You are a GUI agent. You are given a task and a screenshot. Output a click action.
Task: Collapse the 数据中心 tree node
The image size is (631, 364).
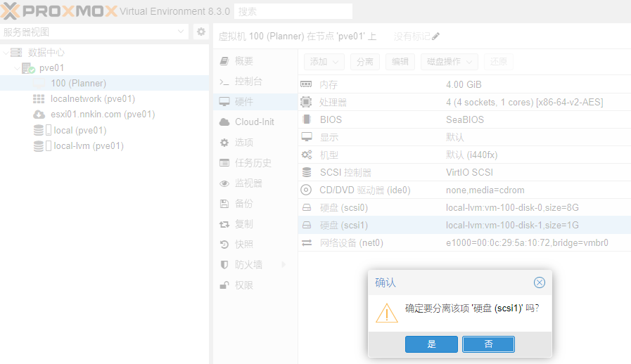[x=6, y=53]
